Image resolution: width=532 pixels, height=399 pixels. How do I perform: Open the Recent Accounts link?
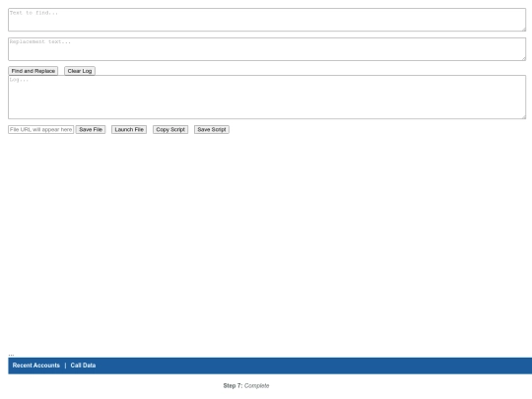tap(36, 366)
